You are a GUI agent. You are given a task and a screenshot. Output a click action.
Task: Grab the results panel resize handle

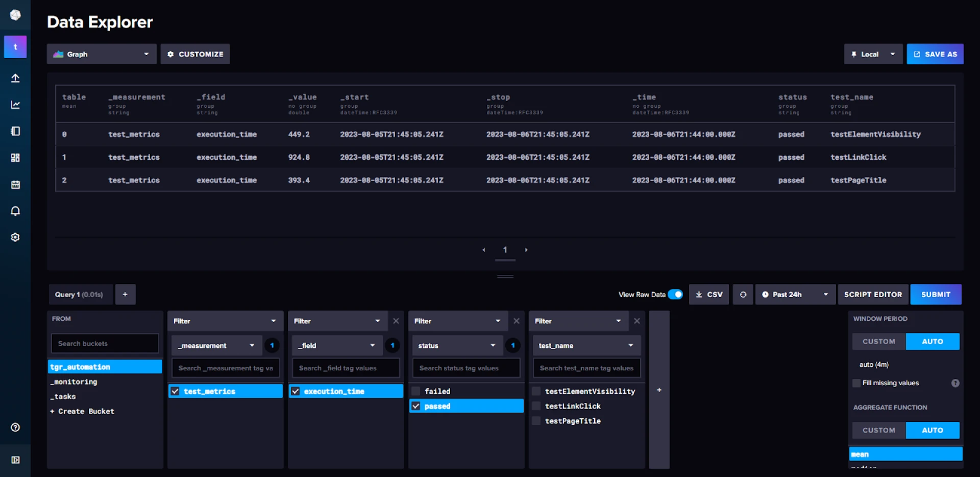tap(505, 276)
